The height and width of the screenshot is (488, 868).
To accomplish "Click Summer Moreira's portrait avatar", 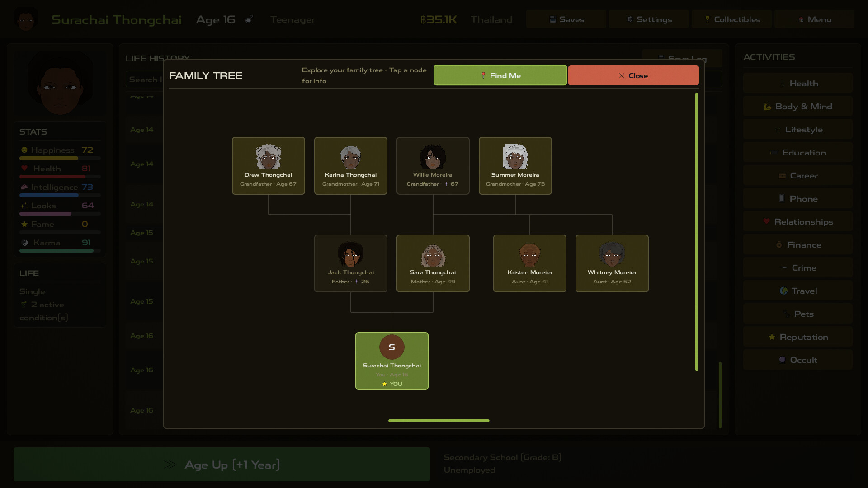I will 515,156.
